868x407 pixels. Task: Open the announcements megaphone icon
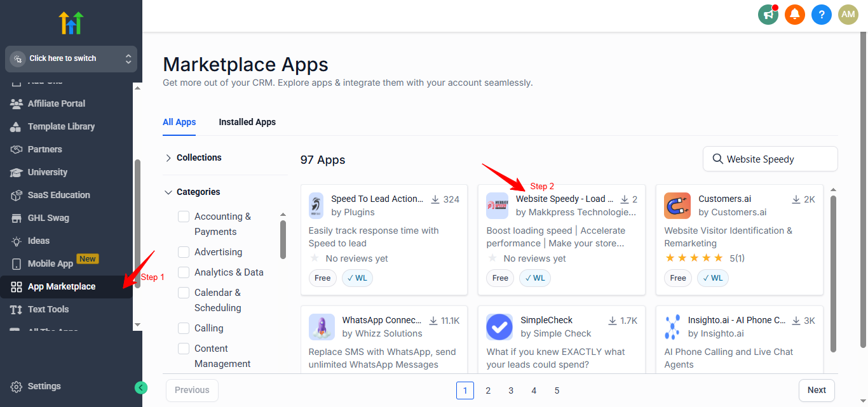[x=769, y=14]
